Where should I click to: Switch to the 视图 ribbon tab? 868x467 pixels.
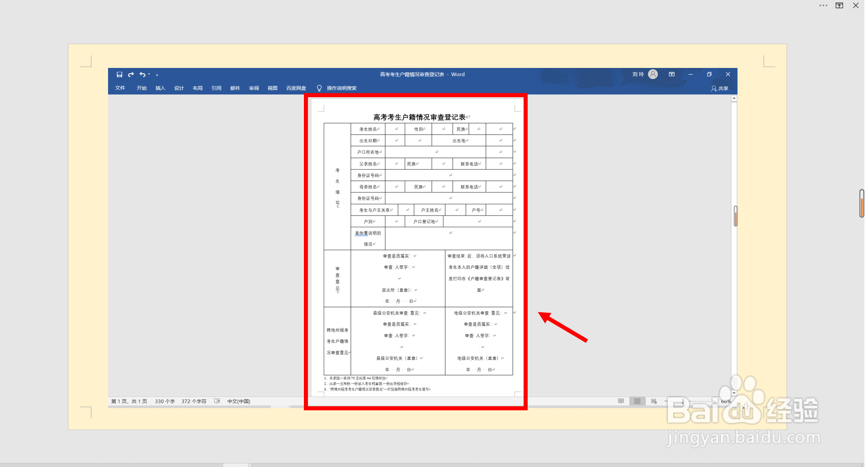click(272, 88)
